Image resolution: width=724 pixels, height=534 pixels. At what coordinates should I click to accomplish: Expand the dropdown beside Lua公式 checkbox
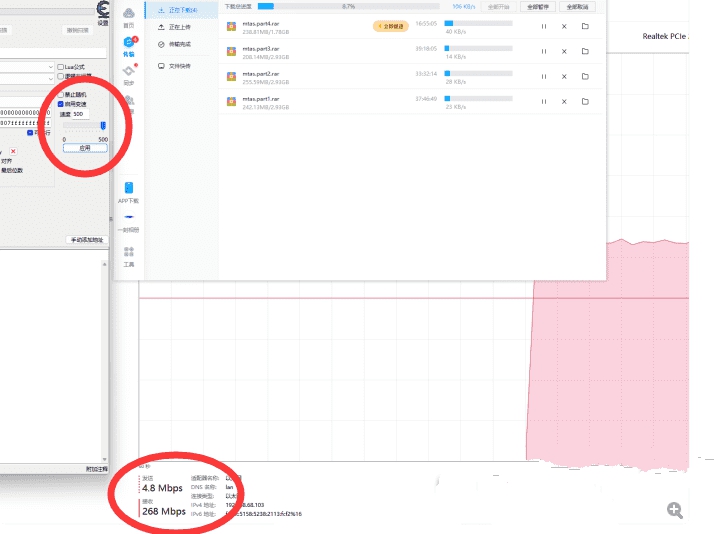pyautogui.click(x=50, y=67)
